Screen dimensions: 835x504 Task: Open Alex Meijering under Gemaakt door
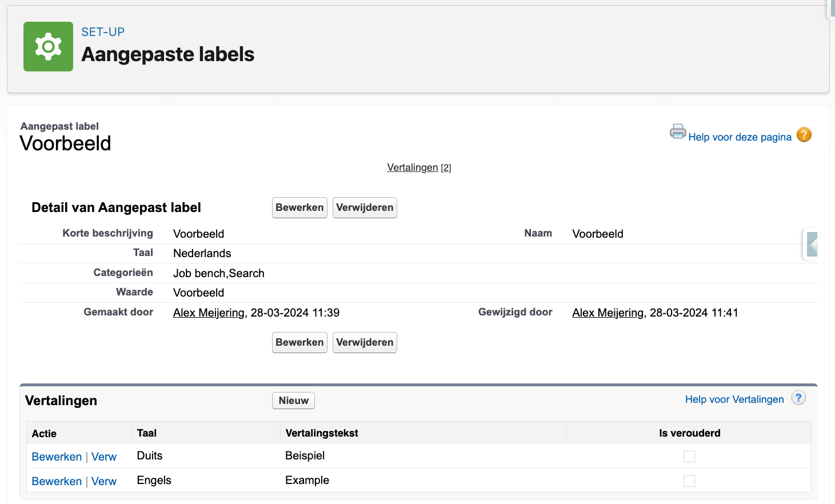coord(209,313)
